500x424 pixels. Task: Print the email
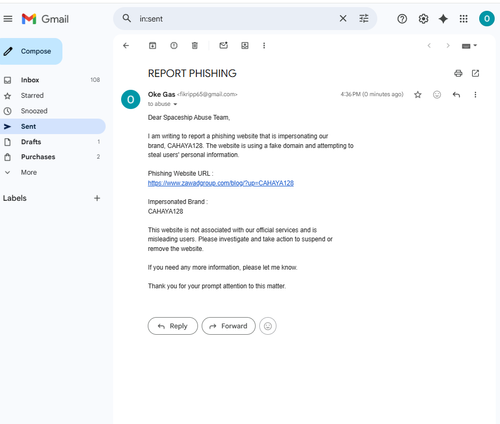(458, 73)
